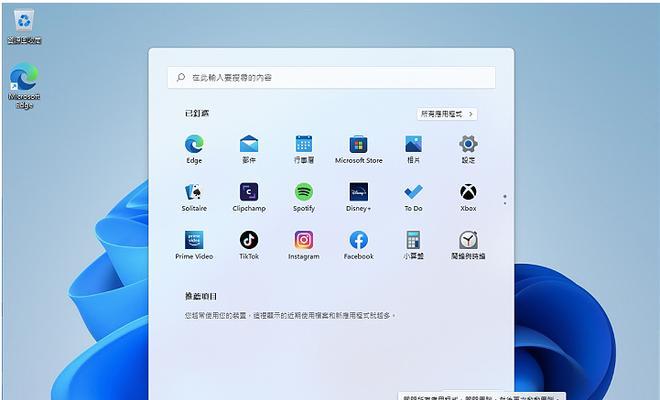660x400 pixels.
Task: Launch the TikTok app
Action: pos(249,245)
